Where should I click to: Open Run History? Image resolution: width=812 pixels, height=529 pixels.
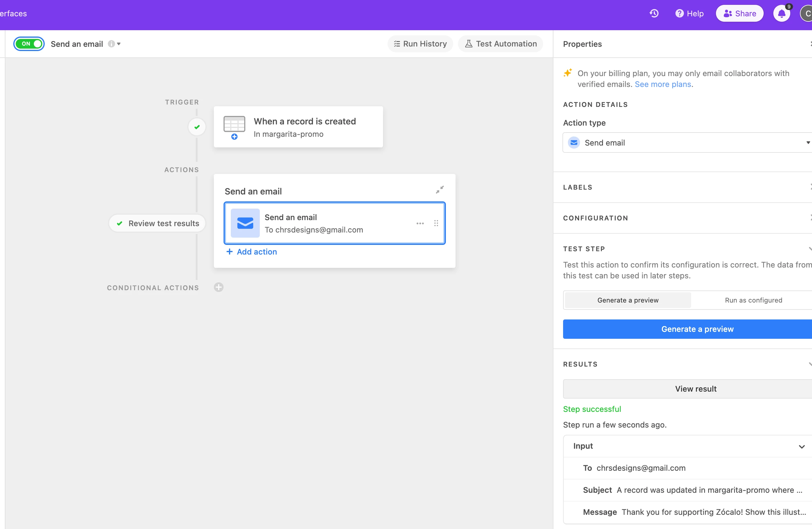click(420, 44)
